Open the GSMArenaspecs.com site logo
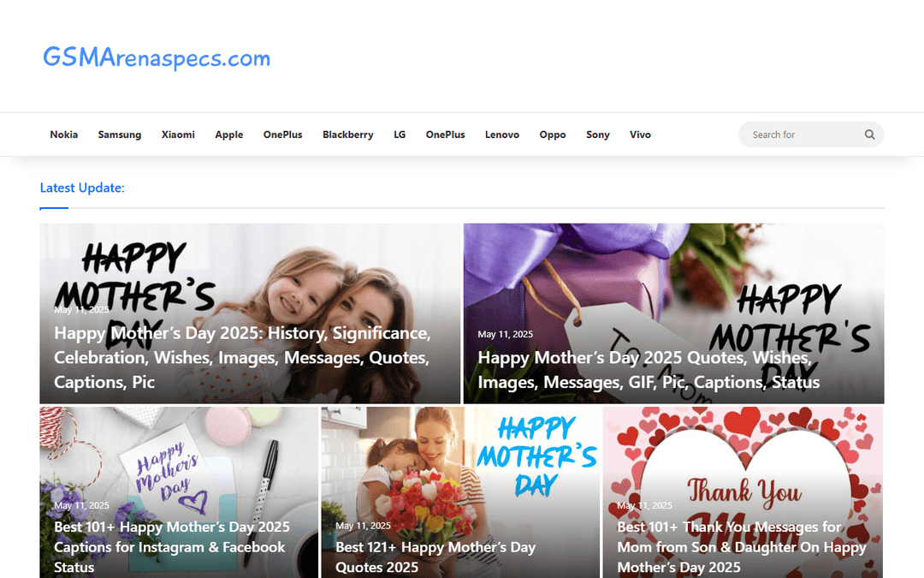Viewport: 924px width, 578px height. [x=157, y=57]
